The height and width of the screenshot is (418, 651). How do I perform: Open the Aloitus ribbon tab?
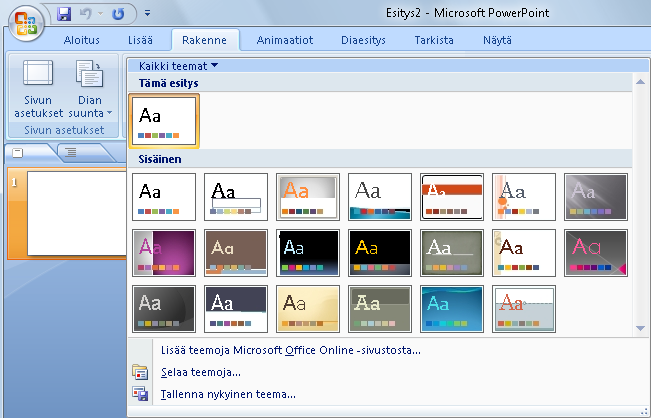point(81,40)
